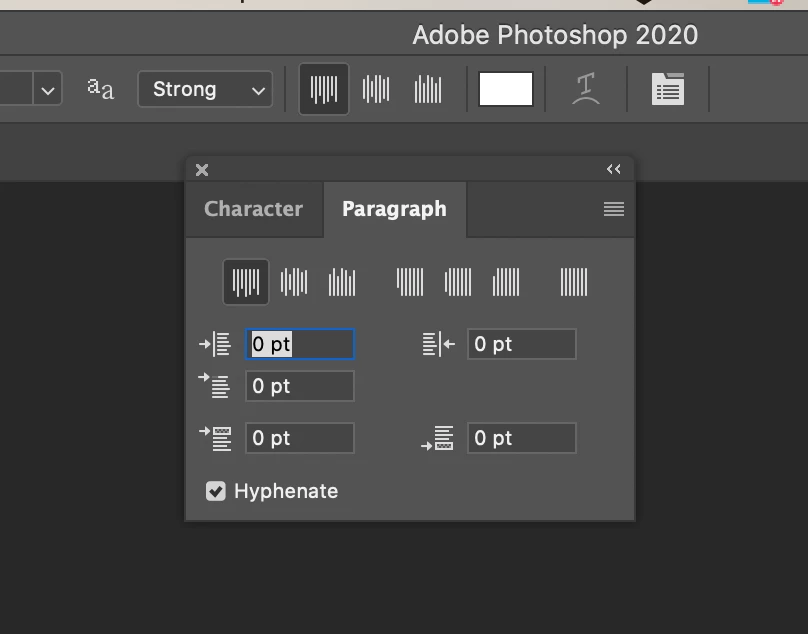808x634 pixels.
Task: Bottom align text in Paragraph panel
Action: coord(342,282)
